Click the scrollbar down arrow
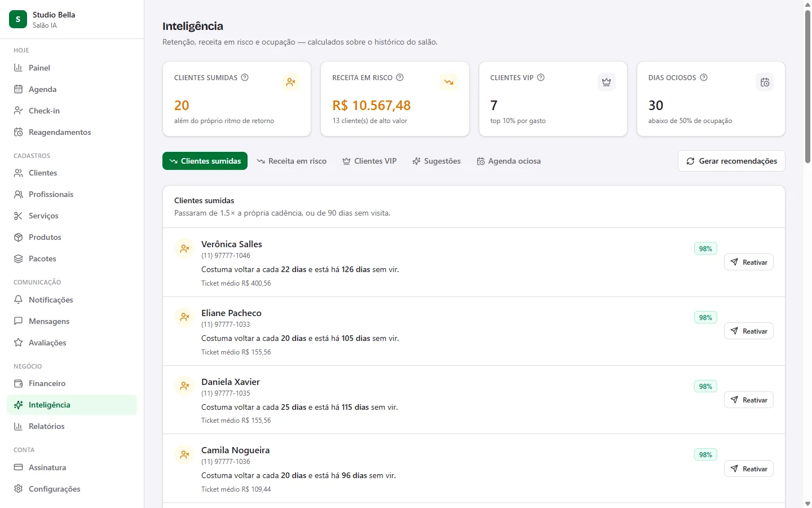812x508 pixels. tap(807, 503)
